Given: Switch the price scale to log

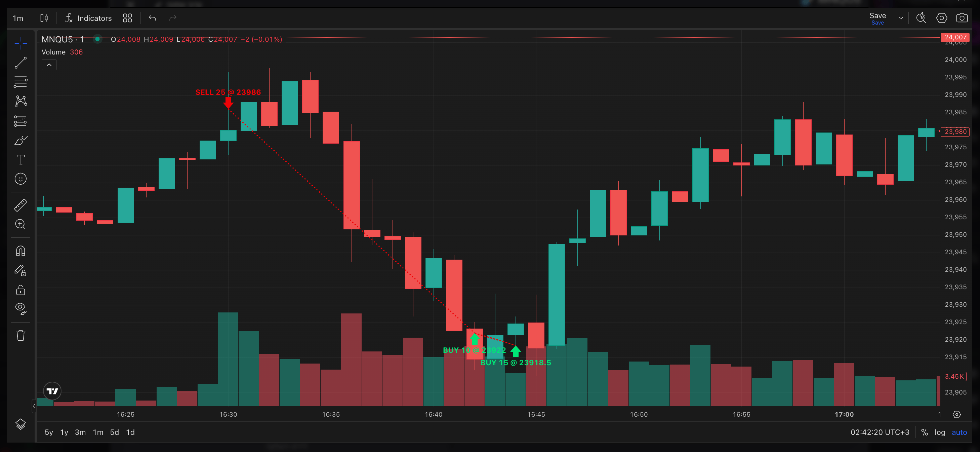Looking at the screenshot, I should 940,432.
